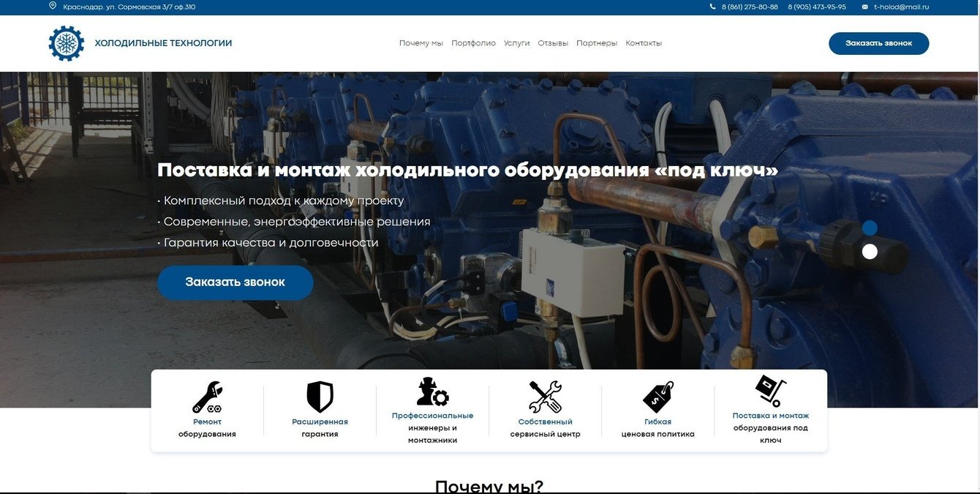Image resolution: width=980 pixels, height=494 pixels.
Task: Click the phone icon in the top bar
Action: [712, 5]
